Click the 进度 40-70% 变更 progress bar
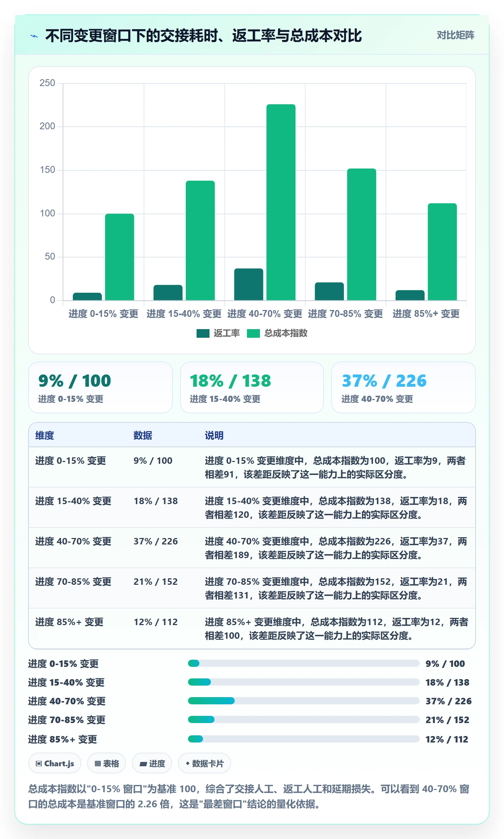 tap(304, 701)
